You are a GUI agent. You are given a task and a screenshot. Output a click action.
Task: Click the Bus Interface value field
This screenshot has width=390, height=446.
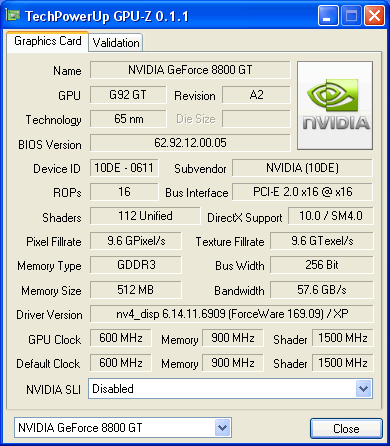pyautogui.click(x=302, y=192)
